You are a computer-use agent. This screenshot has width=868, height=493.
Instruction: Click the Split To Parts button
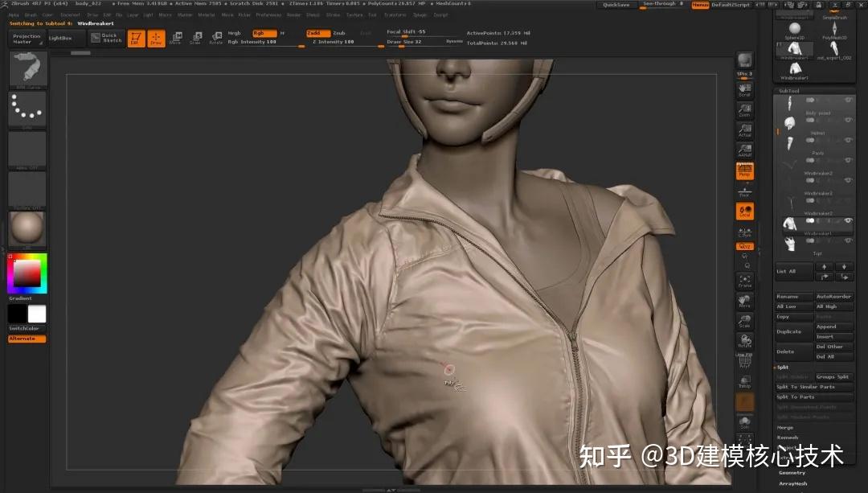(813, 397)
